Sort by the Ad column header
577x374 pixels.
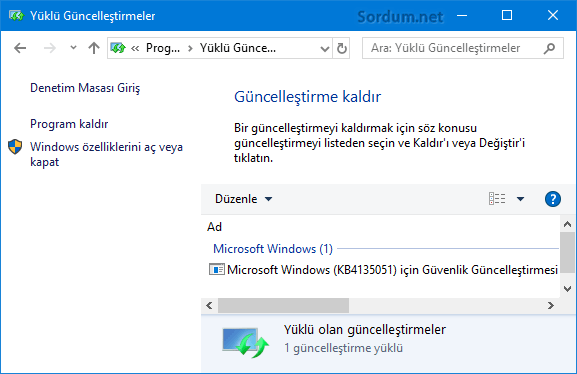[x=215, y=227]
